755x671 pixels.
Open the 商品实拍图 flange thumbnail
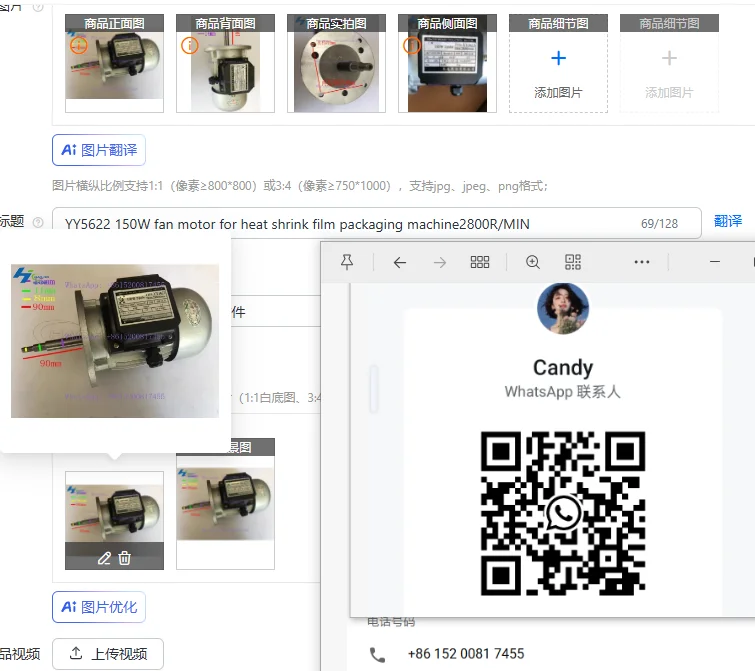coord(337,64)
